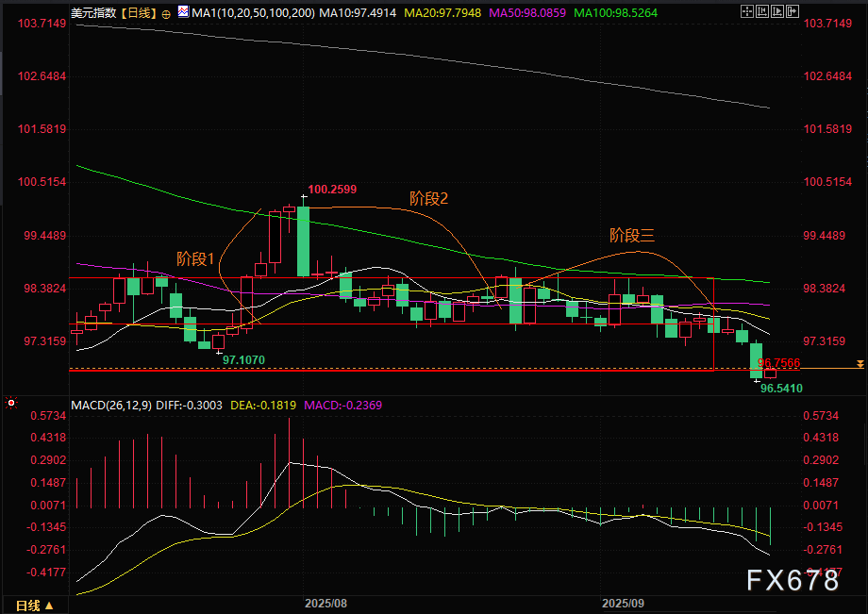Select the 阶段2 annotation label
Image resolution: width=868 pixels, height=614 pixels.
point(428,198)
